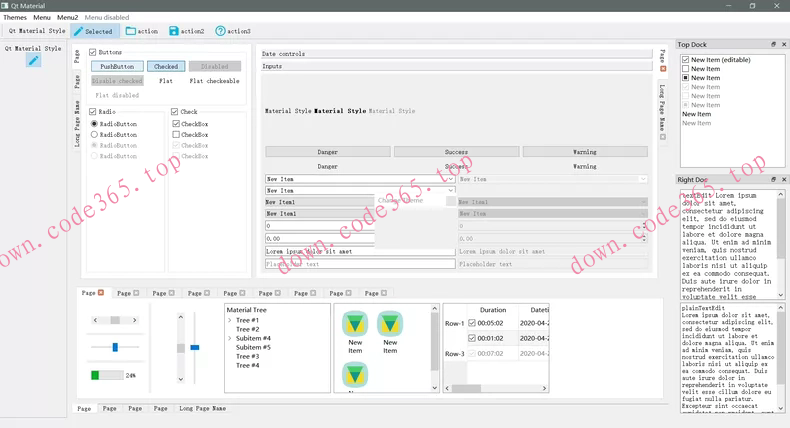Toggle the Buttons group checkbox

(x=93, y=52)
